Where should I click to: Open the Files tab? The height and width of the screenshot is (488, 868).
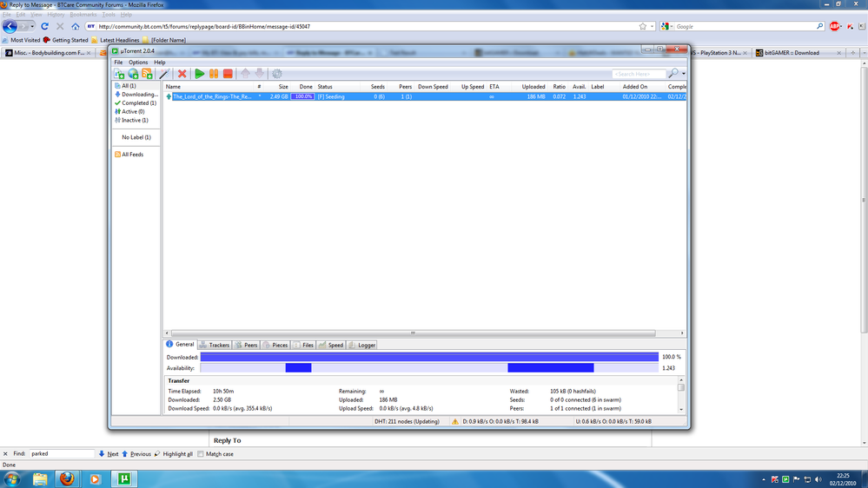[x=303, y=346]
